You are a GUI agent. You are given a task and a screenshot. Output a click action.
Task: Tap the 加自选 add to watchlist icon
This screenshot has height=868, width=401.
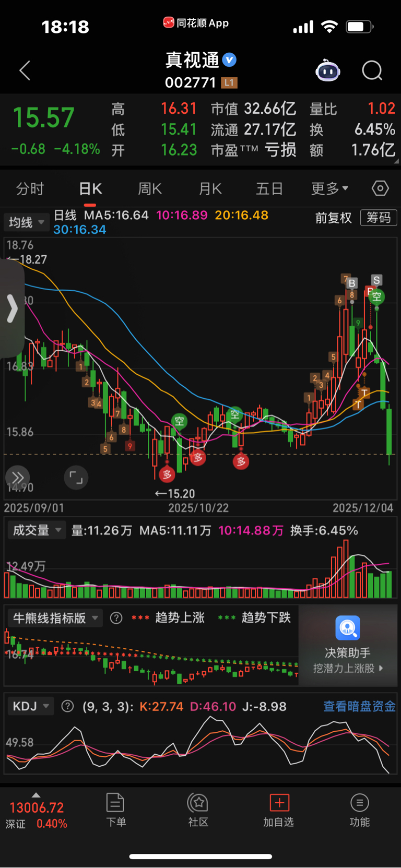[279, 803]
